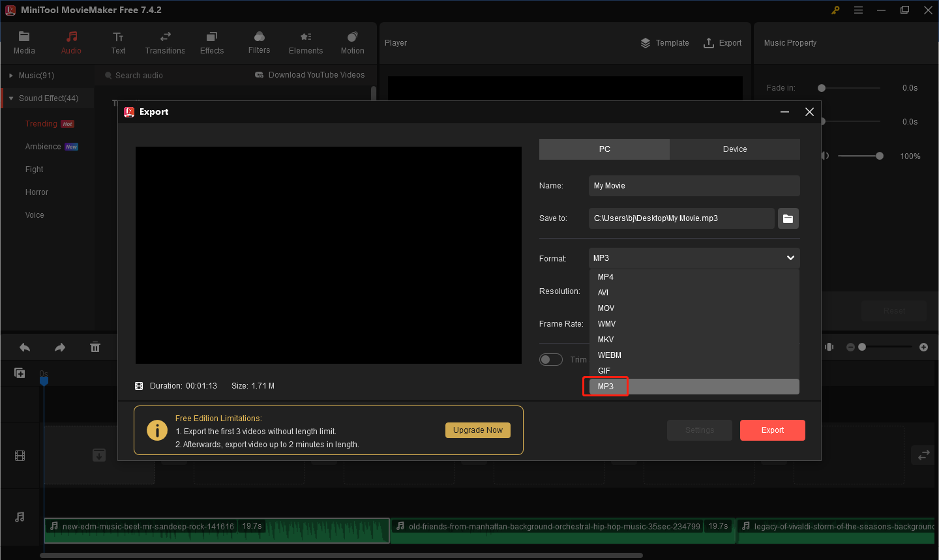Click the key upgrade icon in title bar
The image size is (939, 560).
click(x=835, y=10)
